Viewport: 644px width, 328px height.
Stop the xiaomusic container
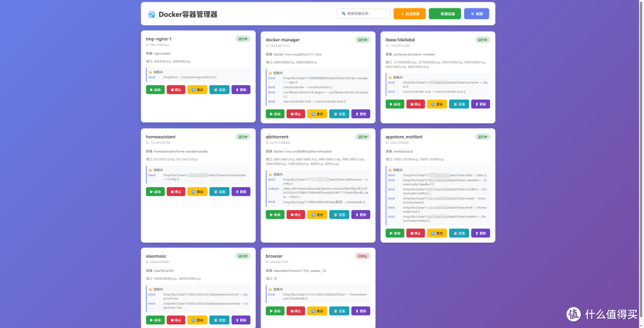(x=176, y=320)
